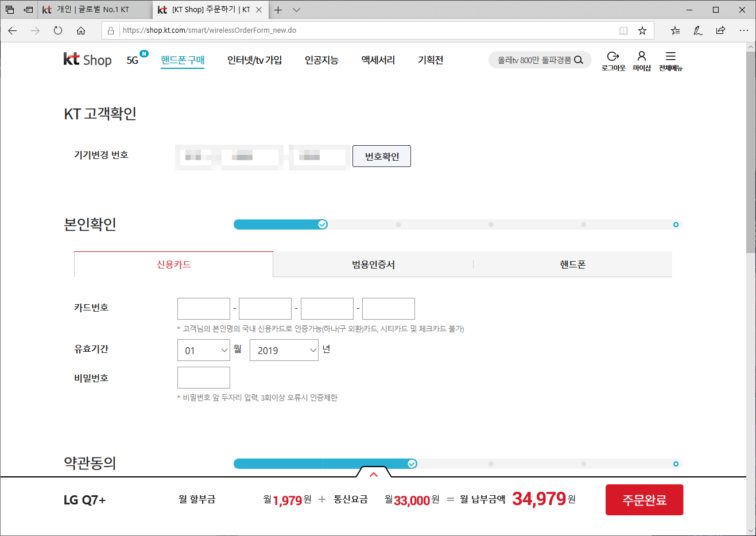756x536 pixels.
Task: Select the 신용카드 tab
Action: pyautogui.click(x=173, y=265)
